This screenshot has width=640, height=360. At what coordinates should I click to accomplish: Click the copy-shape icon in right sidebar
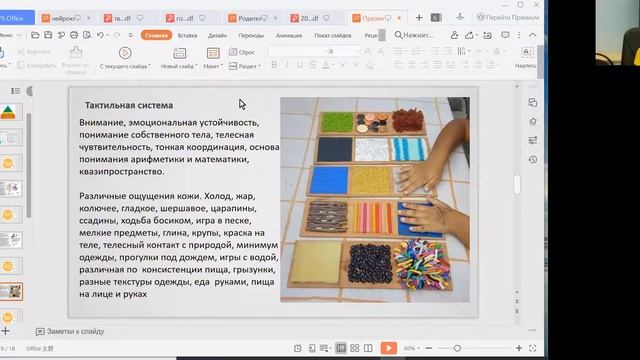tap(533, 102)
